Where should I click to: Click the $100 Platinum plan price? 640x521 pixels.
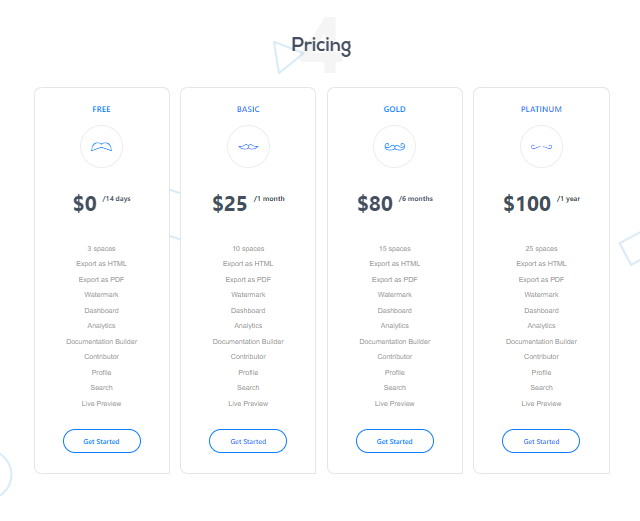(x=527, y=204)
